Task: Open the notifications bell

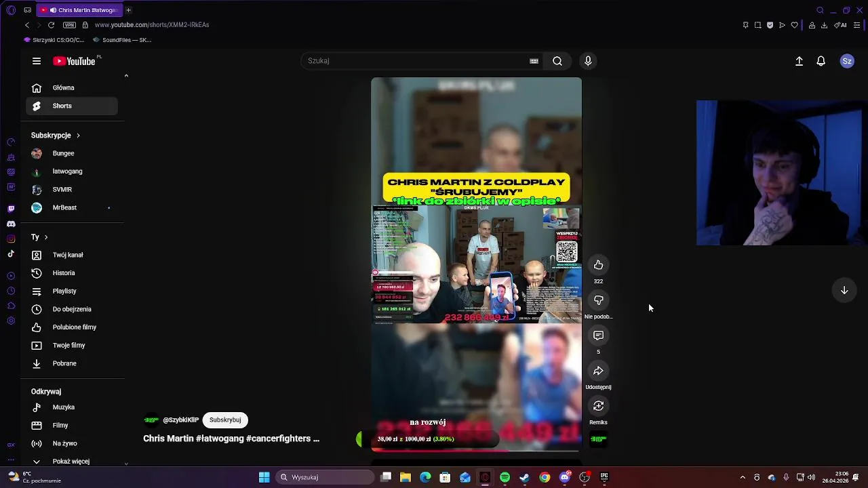Action: pyautogui.click(x=821, y=61)
